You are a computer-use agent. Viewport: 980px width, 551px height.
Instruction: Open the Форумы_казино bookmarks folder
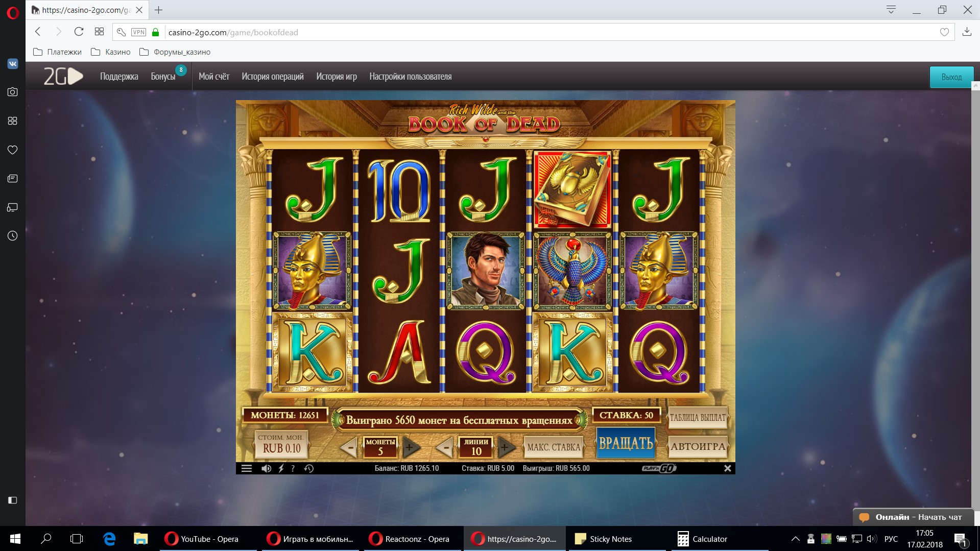(175, 52)
